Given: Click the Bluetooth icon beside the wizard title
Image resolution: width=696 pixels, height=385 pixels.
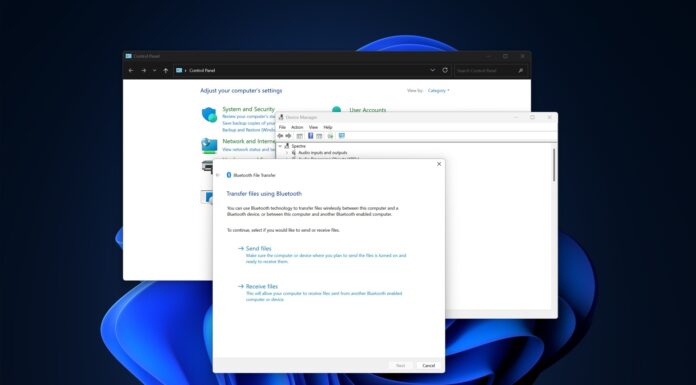Looking at the screenshot, I should 229,175.
